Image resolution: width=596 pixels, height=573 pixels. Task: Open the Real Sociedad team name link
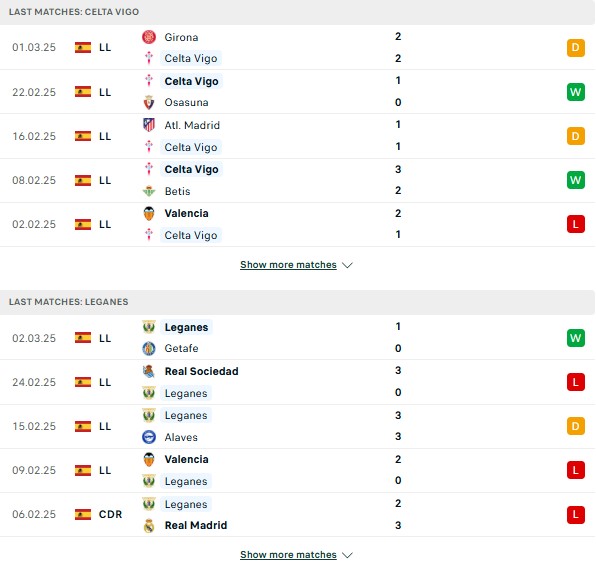coord(201,371)
